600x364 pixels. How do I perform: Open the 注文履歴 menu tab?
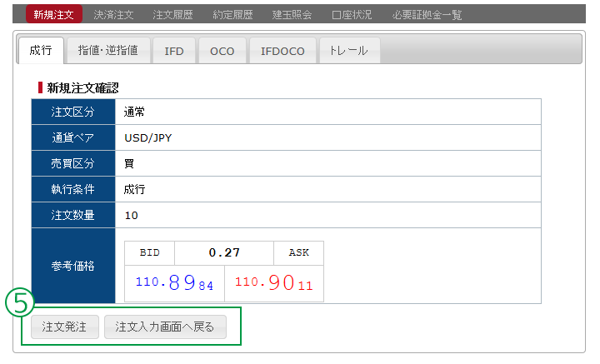click(172, 14)
